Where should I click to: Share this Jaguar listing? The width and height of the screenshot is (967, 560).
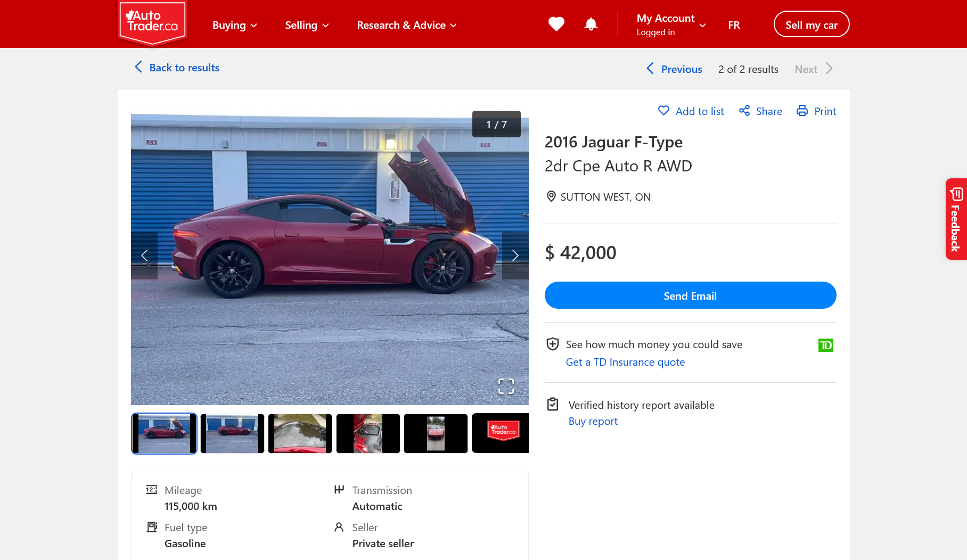tap(760, 111)
